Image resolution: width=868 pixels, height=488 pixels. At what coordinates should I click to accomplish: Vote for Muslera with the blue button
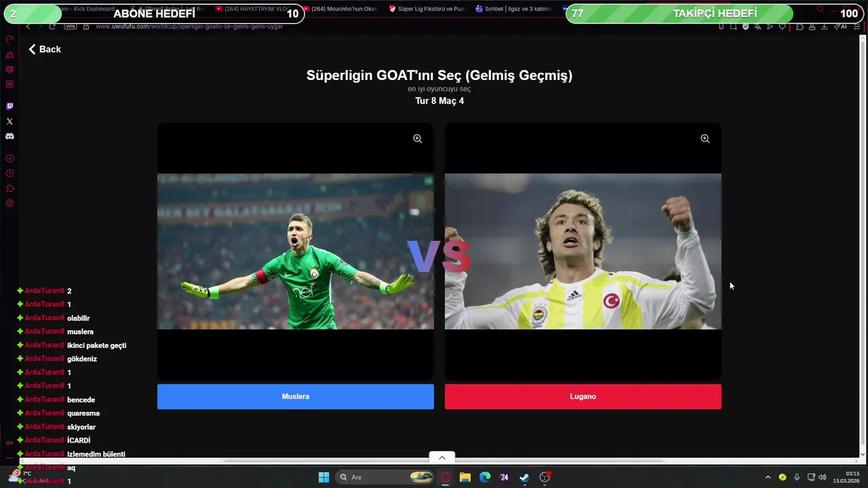(x=296, y=396)
